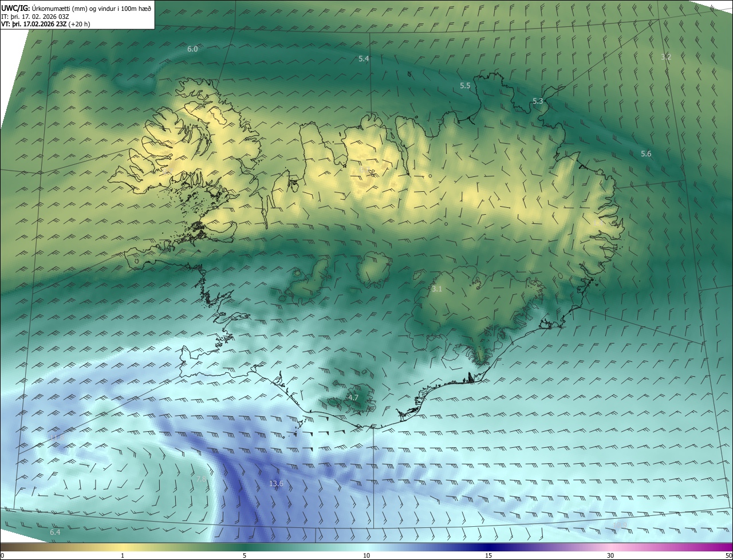
Task: Click the 5.4 value label on the map
Action: (x=364, y=59)
